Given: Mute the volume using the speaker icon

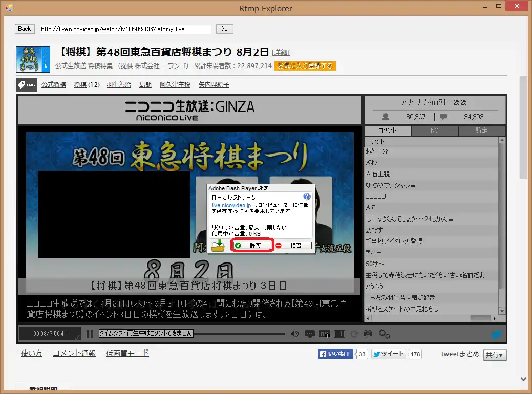Looking at the screenshot, I should pyautogui.click(x=295, y=333).
